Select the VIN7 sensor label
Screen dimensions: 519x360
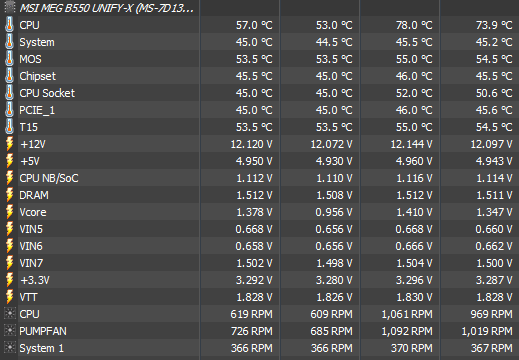31,263
